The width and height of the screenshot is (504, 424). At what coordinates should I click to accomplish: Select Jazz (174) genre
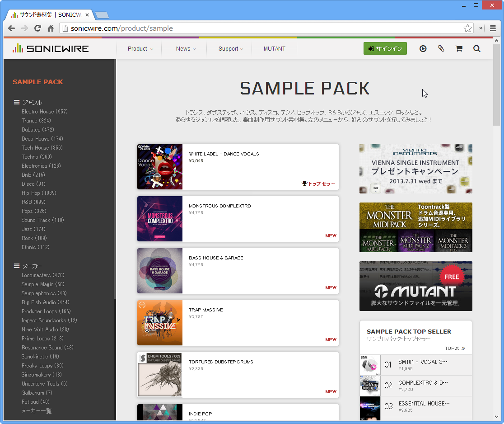pos(34,229)
